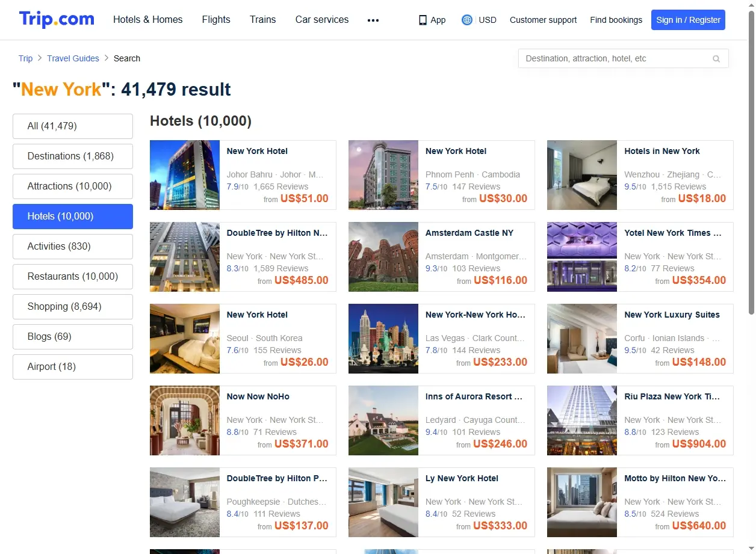
Task: Open the DoubleTree US$485.00 hotel photo
Action: point(185,257)
